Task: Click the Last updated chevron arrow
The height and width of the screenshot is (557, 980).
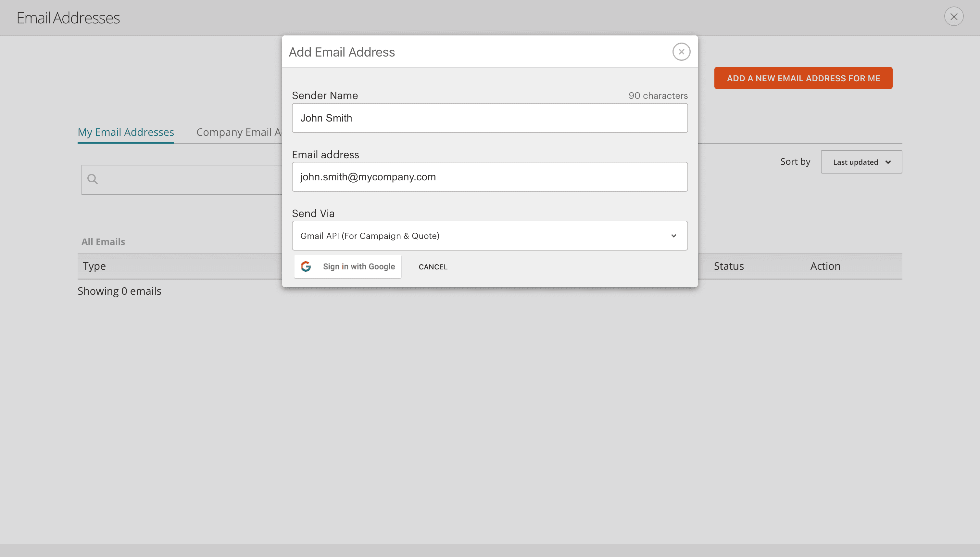Action: tap(888, 162)
